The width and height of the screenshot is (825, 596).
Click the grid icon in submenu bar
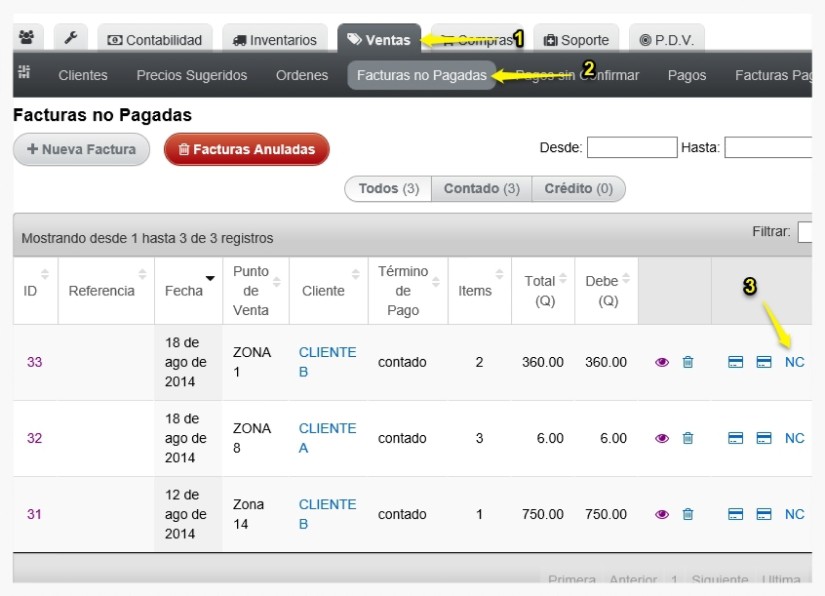[x=24, y=72]
